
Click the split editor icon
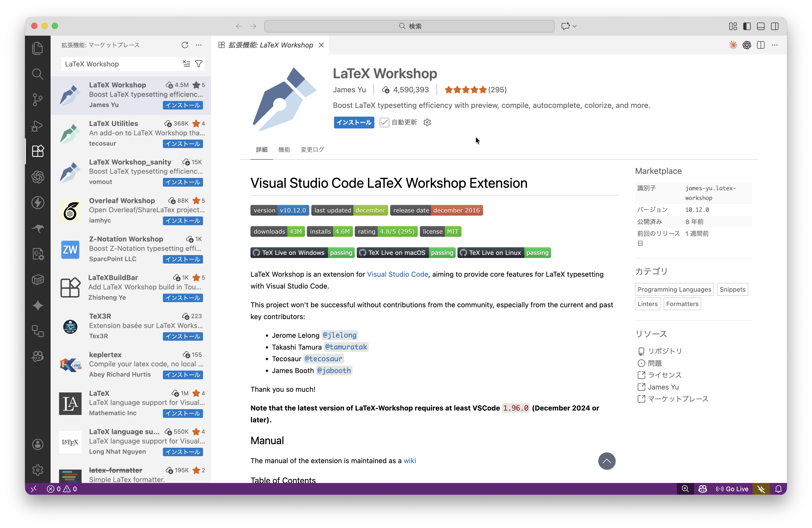pos(761,45)
